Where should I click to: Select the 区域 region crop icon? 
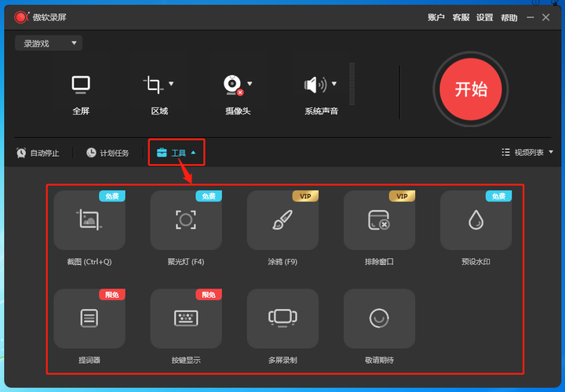(154, 85)
